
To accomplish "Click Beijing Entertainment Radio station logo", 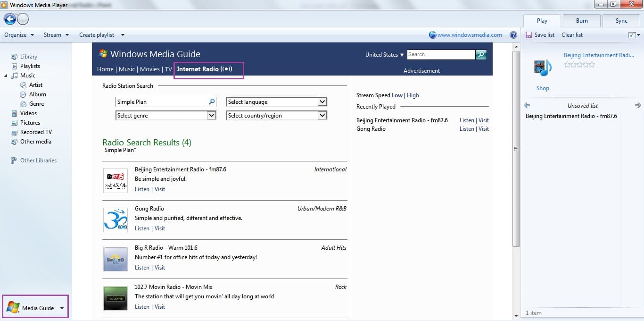I will coord(116,181).
